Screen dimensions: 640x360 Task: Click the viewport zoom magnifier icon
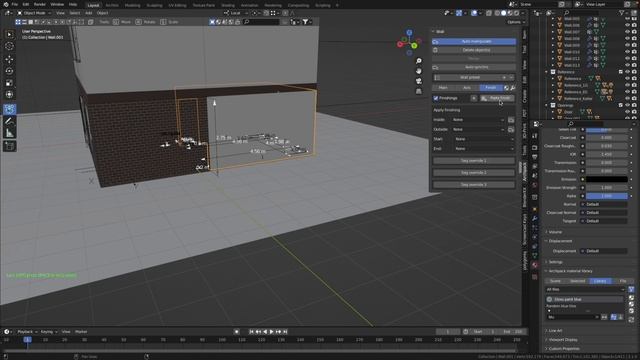pos(419,61)
